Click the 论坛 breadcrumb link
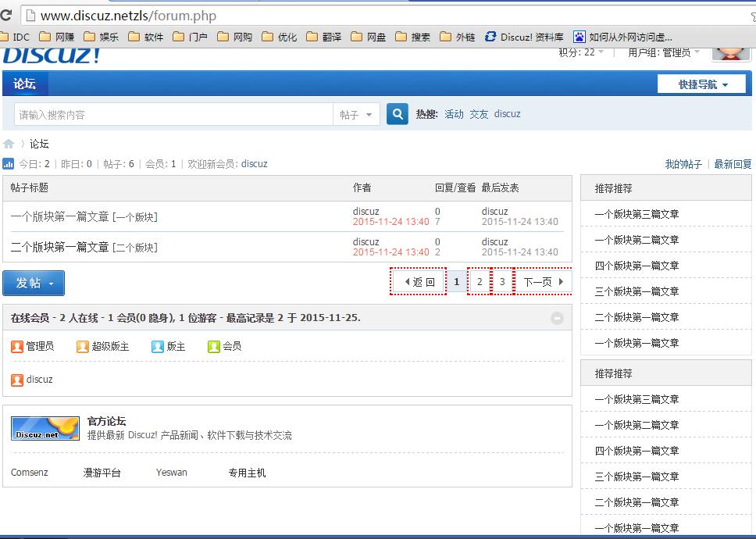Screen dimensions: 756x539 tap(39, 144)
